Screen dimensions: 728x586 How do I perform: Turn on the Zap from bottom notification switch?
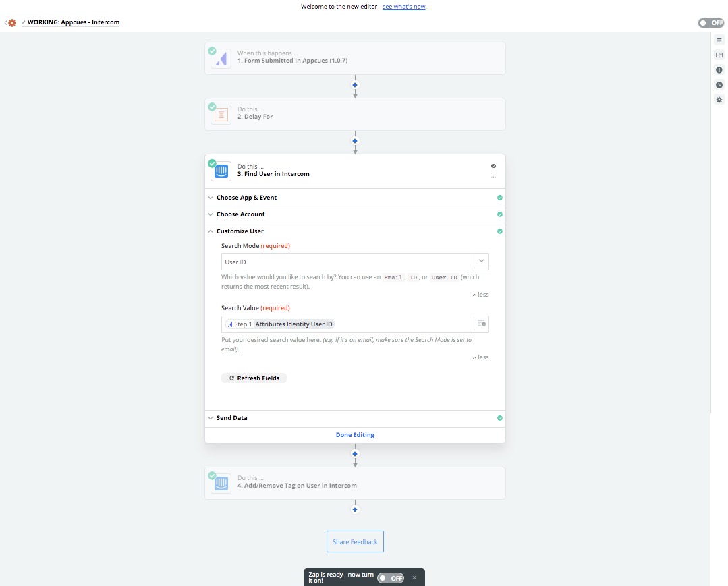coord(391,578)
